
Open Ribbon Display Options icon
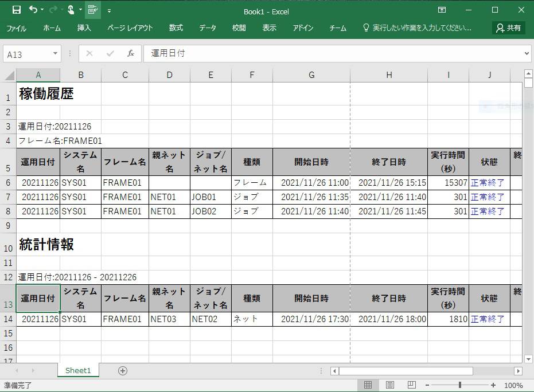point(442,10)
